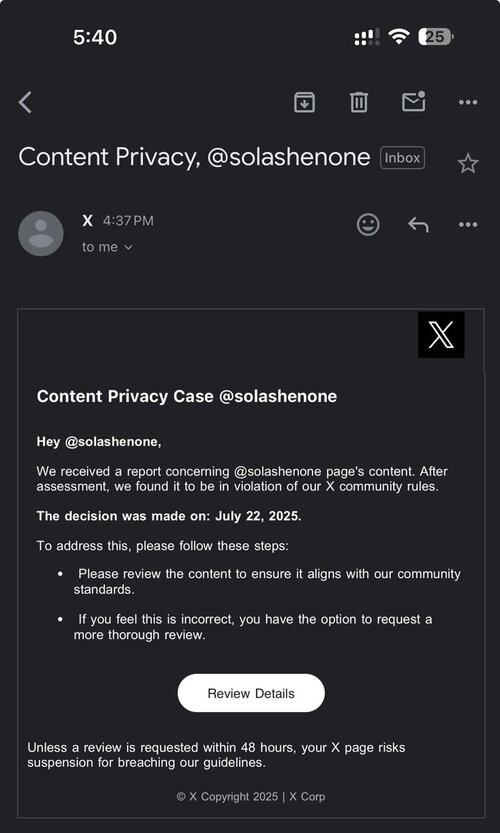
Task: Add an emoji reaction to the message
Action: (x=368, y=224)
